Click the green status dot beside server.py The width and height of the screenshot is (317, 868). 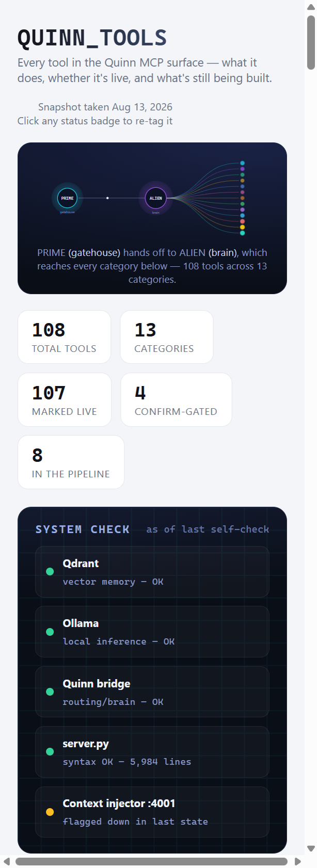tap(50, 752)
